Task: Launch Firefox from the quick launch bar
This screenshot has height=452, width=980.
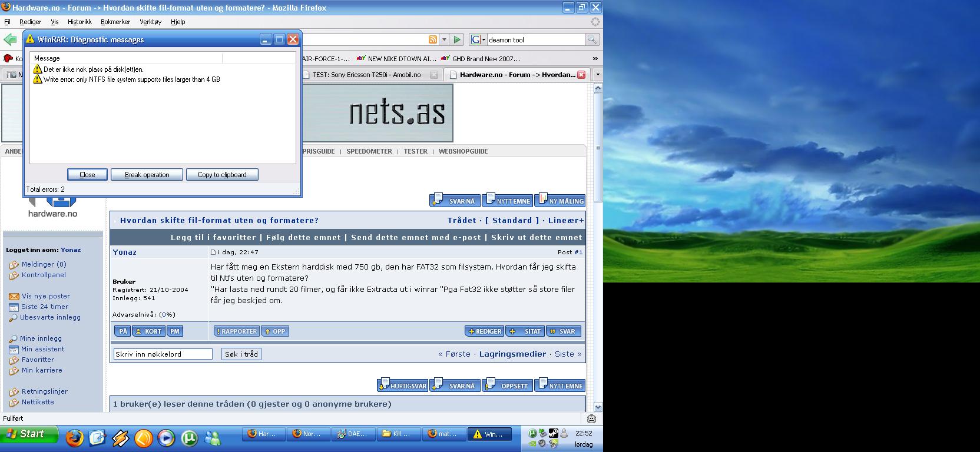Action: pos(74,438)
